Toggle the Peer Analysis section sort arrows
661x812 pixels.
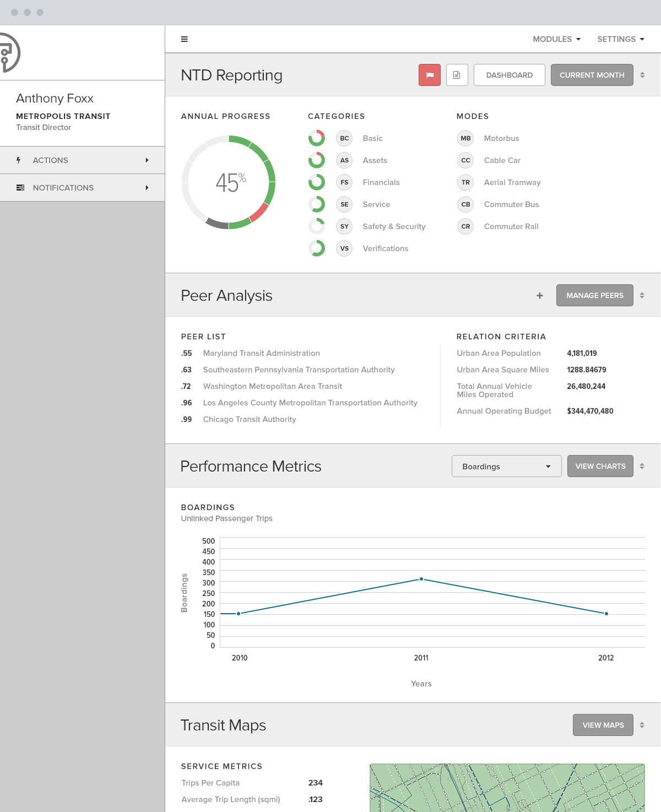(x=642, y=295)
